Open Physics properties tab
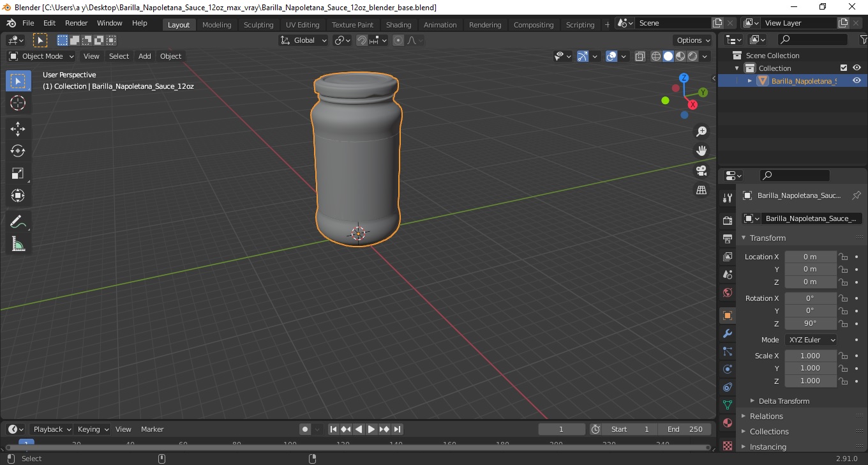Image resolution: width=868 pixels, height=465 pixels. click(x=728, y=369)
